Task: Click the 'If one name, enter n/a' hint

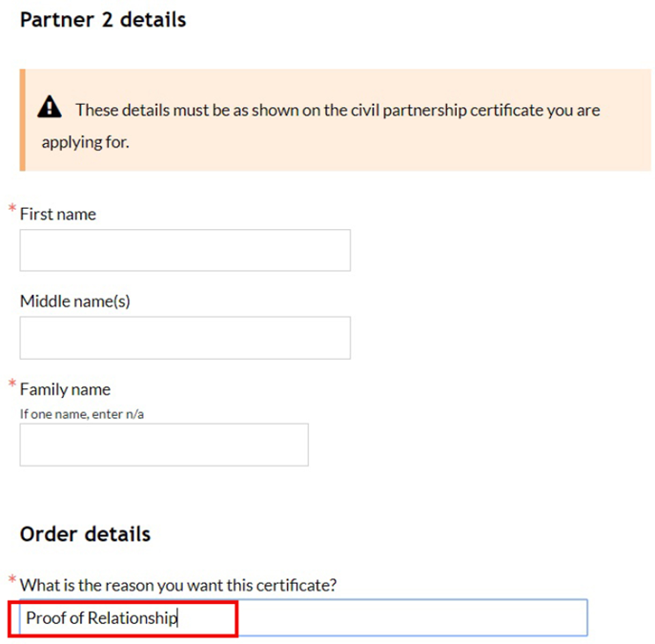Action: pos(82,414)
